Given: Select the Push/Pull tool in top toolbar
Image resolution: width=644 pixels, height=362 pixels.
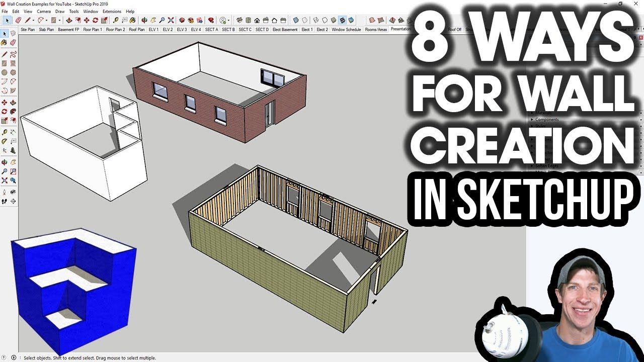Looking at the screenshot, I should point(69,20).
